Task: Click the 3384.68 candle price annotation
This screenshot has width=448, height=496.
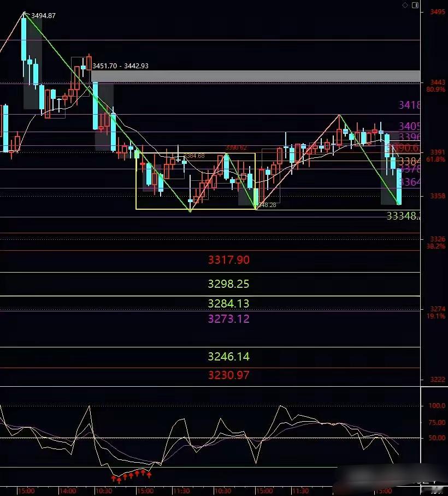Action: pyautogui.click(x=194, y=156)
